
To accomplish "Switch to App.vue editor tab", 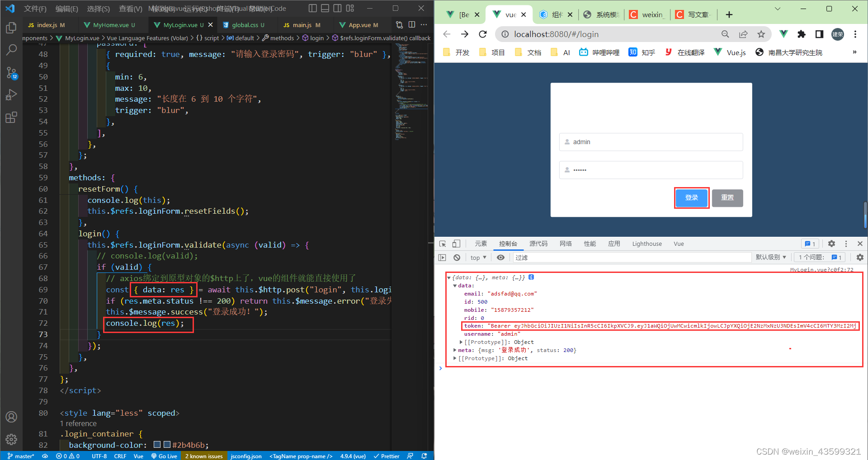I will [x=359, y=25].
